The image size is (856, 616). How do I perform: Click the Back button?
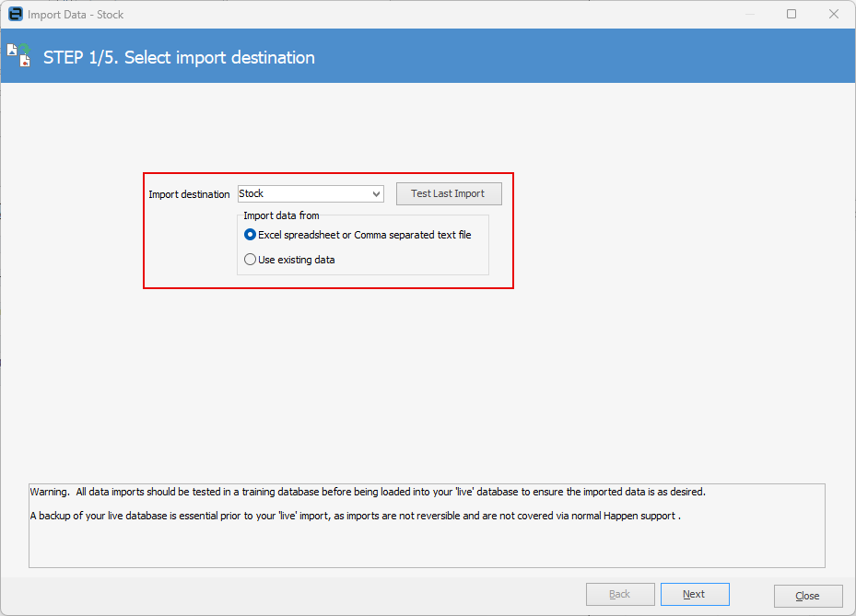620,595
